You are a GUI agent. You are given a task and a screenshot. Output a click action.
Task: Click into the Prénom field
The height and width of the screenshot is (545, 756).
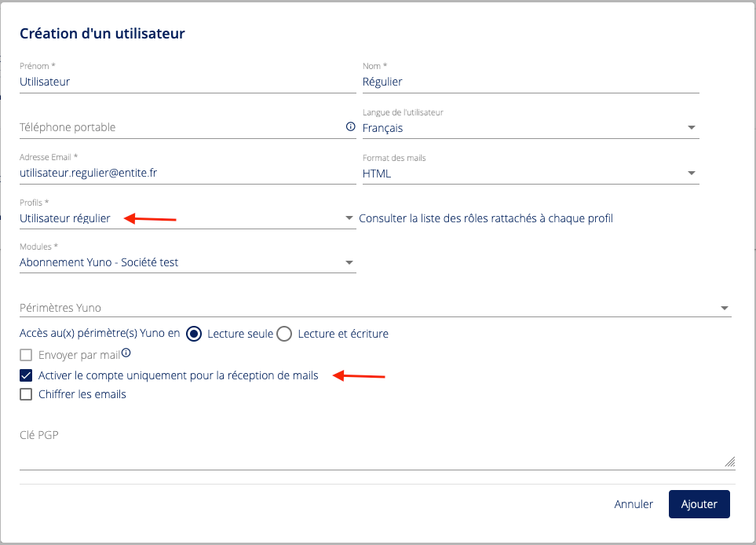tap(187, 82)
